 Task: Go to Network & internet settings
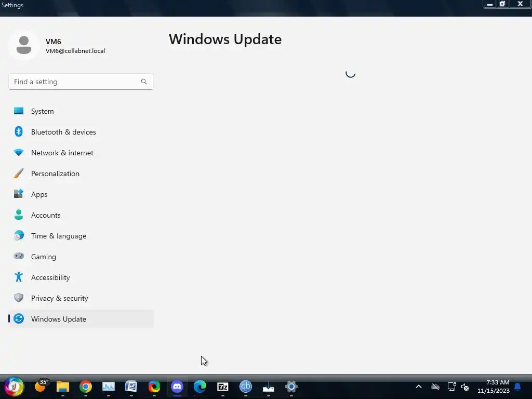[81, 153]
